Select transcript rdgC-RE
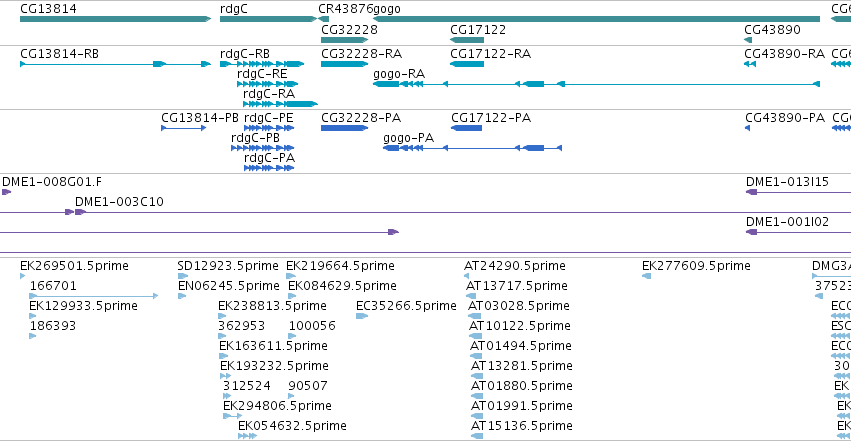The height and width of the screenshot is (441, 851). pyautogui.click(x=268, y=84)
